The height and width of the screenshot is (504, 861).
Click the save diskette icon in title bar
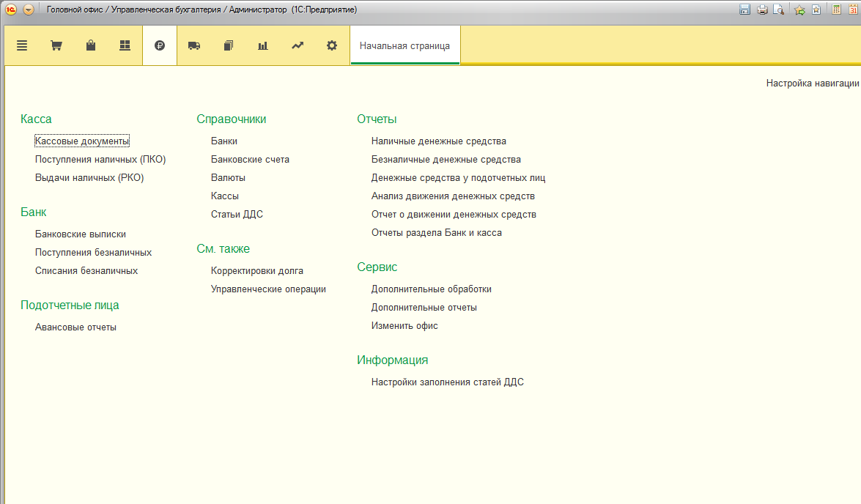click(744, 10)
